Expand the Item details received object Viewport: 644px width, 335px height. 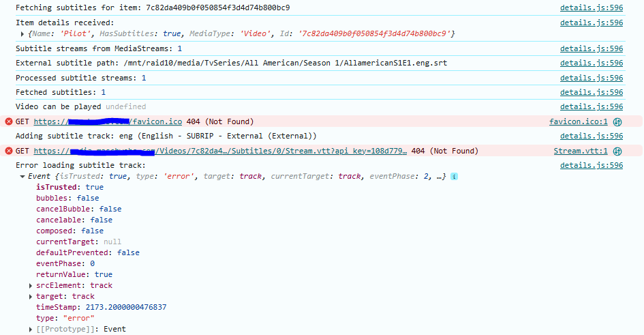23,33
